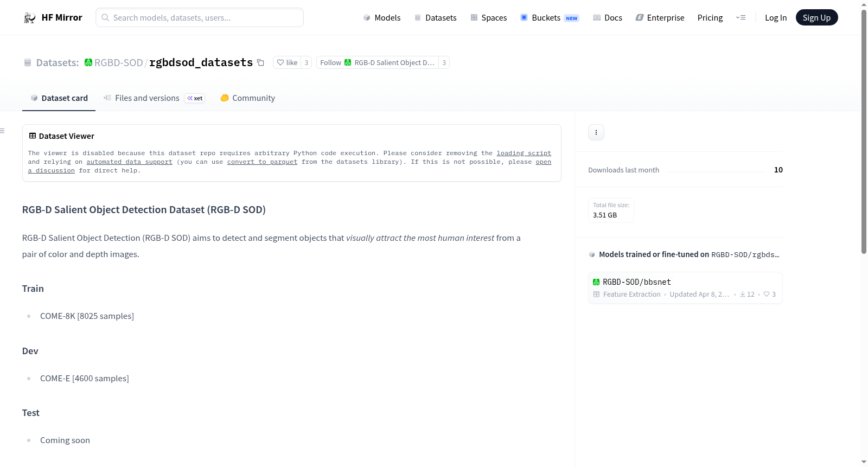This screenshot has height=467, width=868.
Task: Open the convert to parquet link
Action: pos(262,162)
